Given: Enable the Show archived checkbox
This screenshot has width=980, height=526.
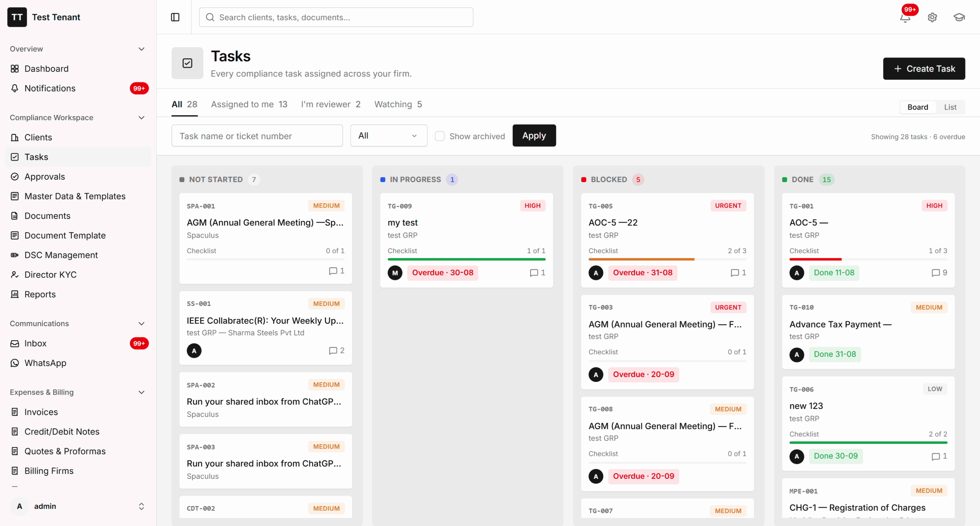Looking at the screenshot, I should 440,136.
